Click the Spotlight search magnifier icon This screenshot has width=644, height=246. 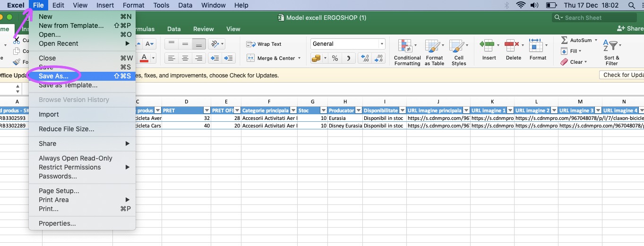tap(632, 5)
